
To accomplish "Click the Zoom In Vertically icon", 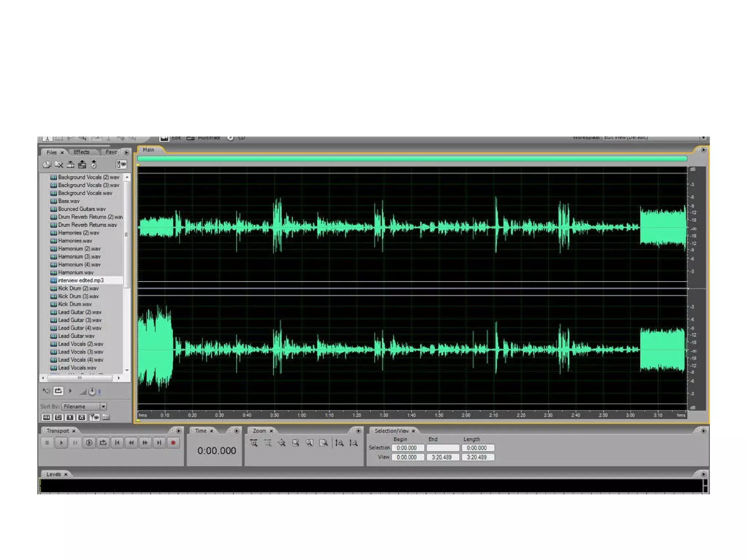I will pyautogui.click(x=339, y=443).
